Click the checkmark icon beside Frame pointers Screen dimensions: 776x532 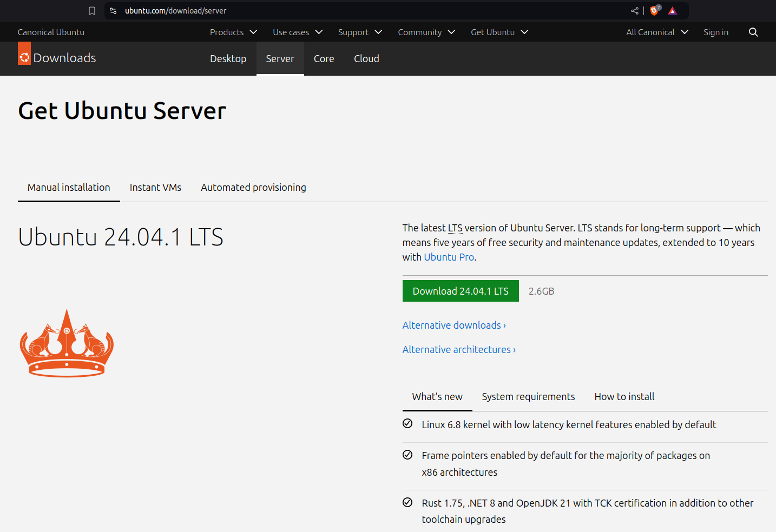coord(407,455)
